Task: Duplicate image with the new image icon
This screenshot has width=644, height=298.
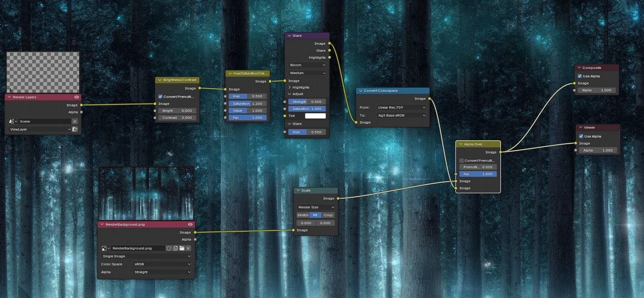Action: (176, 248)
